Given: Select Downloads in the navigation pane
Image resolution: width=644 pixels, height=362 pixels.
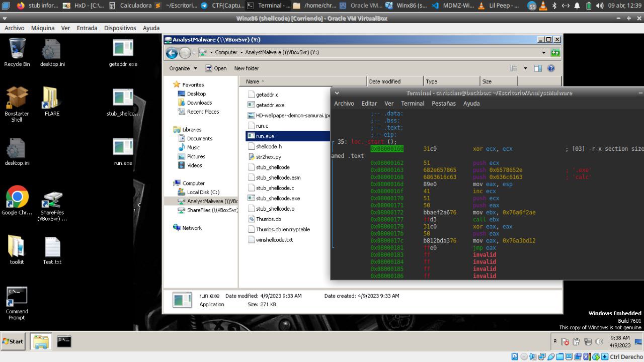Looking at the screenshot, I should 199,103.
